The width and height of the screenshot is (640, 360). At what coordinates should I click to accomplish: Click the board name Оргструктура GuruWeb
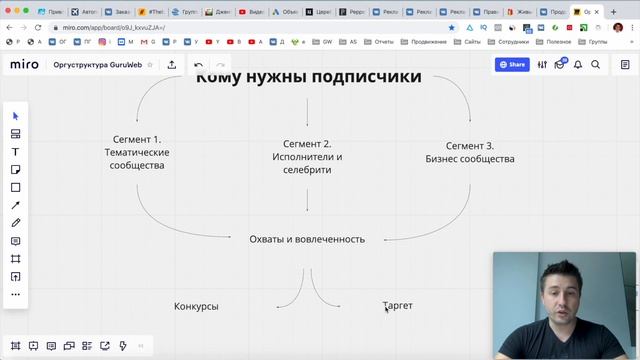98,65
